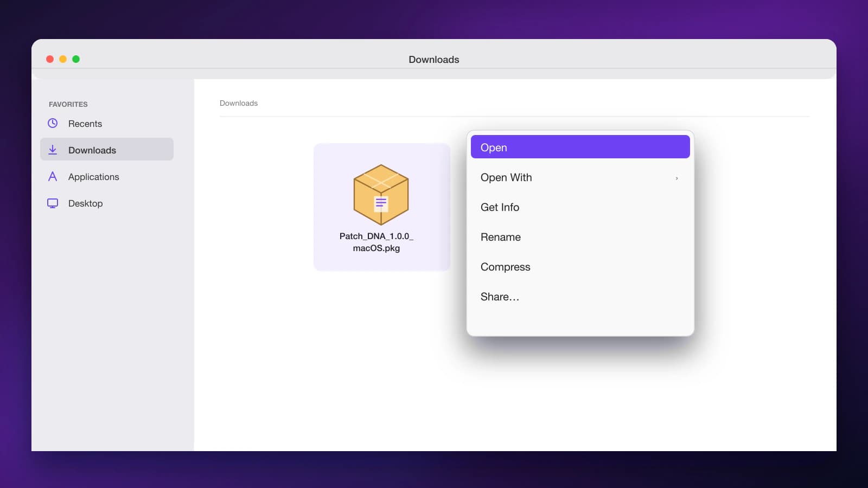Click the Desktop monitor icon
The width and height of the screenshot is (868, 488).
point(53,203)
